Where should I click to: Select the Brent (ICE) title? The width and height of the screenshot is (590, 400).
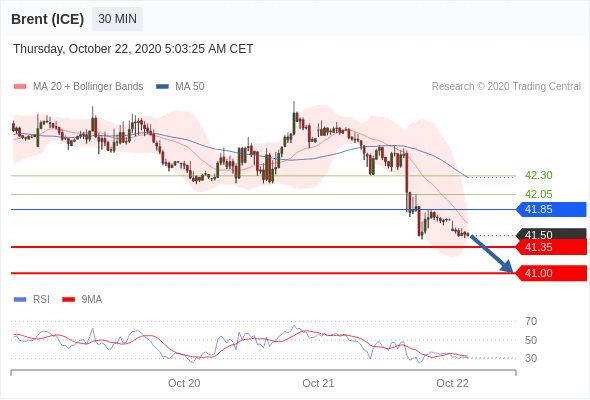(x=47, y=19)
